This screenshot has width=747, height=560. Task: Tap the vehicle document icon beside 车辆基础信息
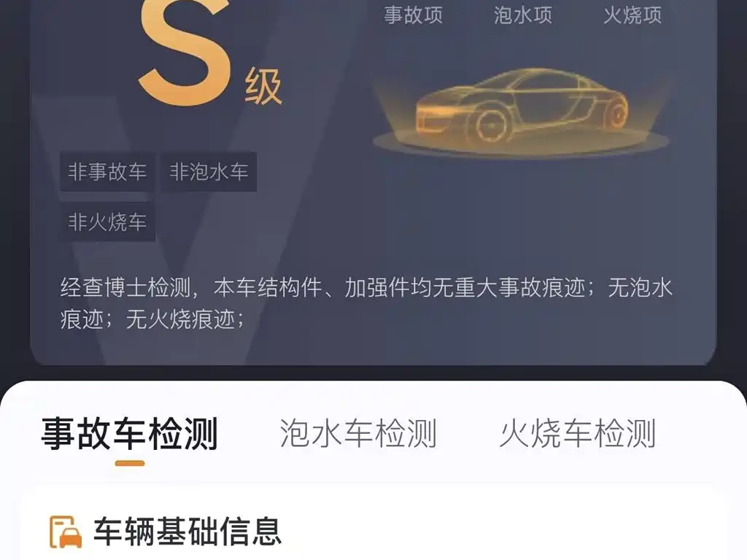(x=65, y=532)
